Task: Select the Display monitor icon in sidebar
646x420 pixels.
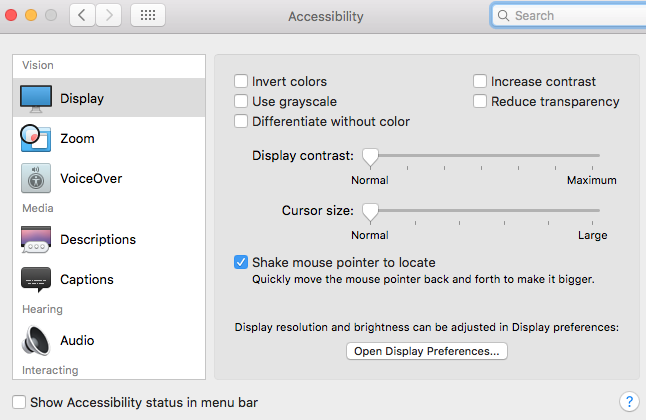Action: click(36, 98)
